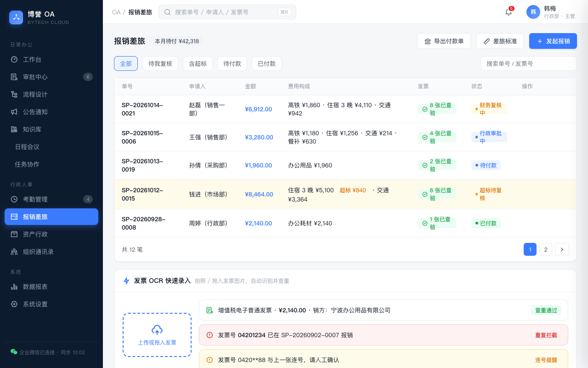This screenshot has height=368, width=588.
Task: Select the 全部 filter tab
Action: [126, 63]
